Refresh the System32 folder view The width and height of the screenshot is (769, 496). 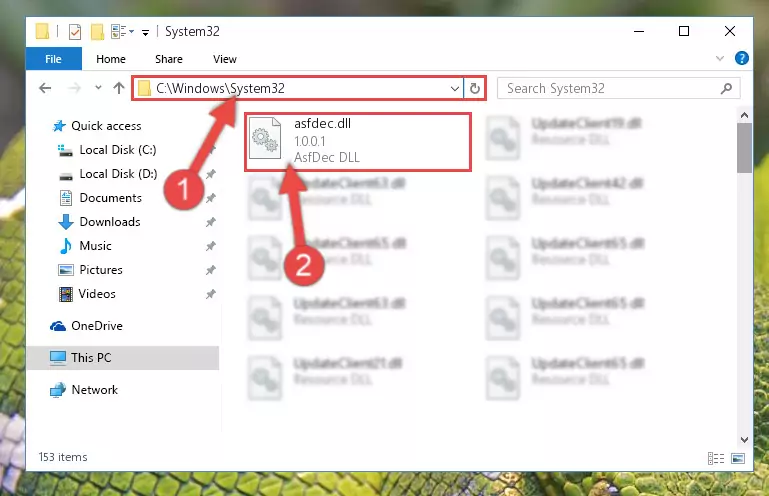click(474, 89)
